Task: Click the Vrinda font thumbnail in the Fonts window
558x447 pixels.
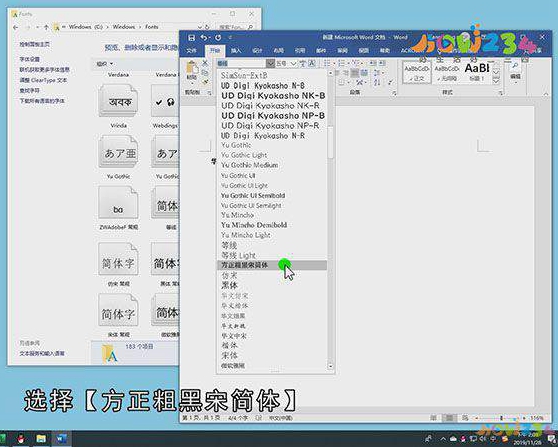Action: 119,101
